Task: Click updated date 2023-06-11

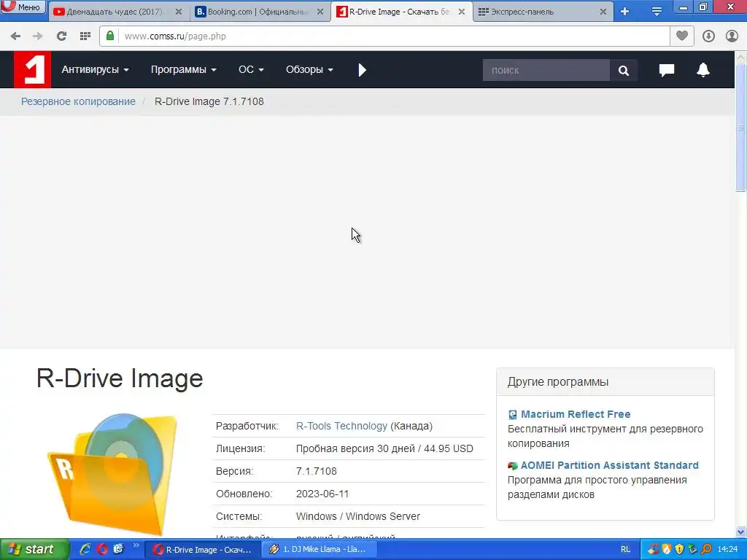Action: [x=322, y=494]
